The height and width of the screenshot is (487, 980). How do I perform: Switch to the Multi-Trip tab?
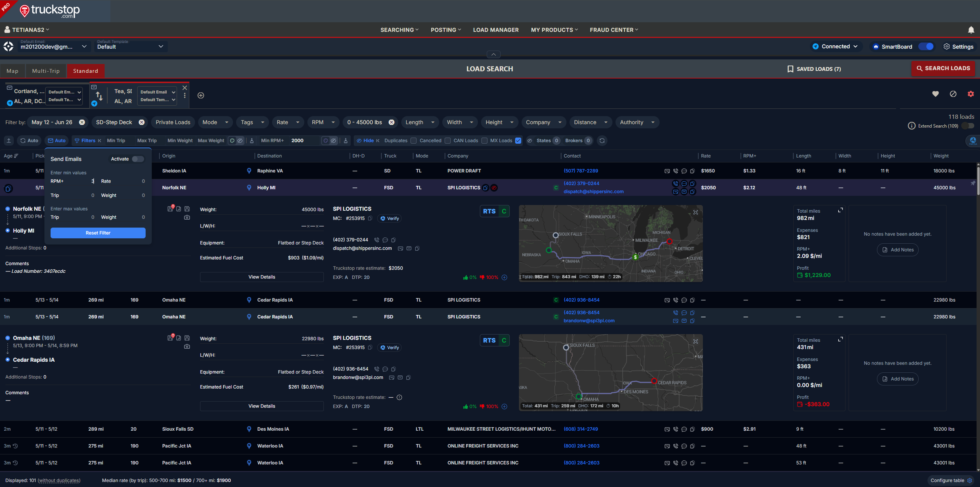46,71
